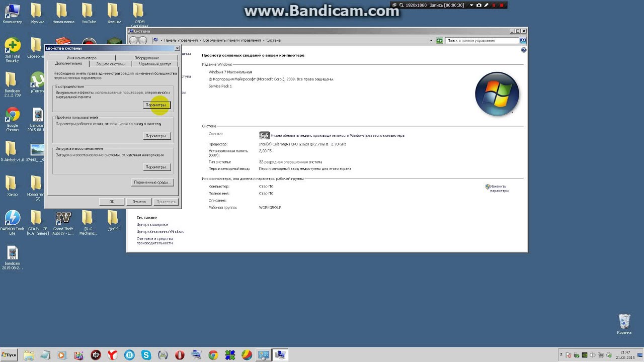Switch to the Защита системы tab
This screenshot has height=362, width=644.
(x=111, y=64)
